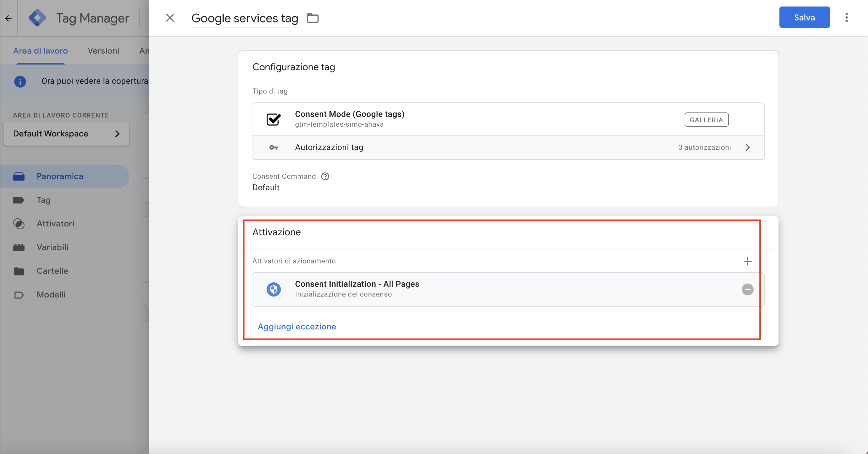This screenshot has width=868, height=454.
Task: Click the blue Salva button
Action: pyautogui.click(x=804, y=17)
